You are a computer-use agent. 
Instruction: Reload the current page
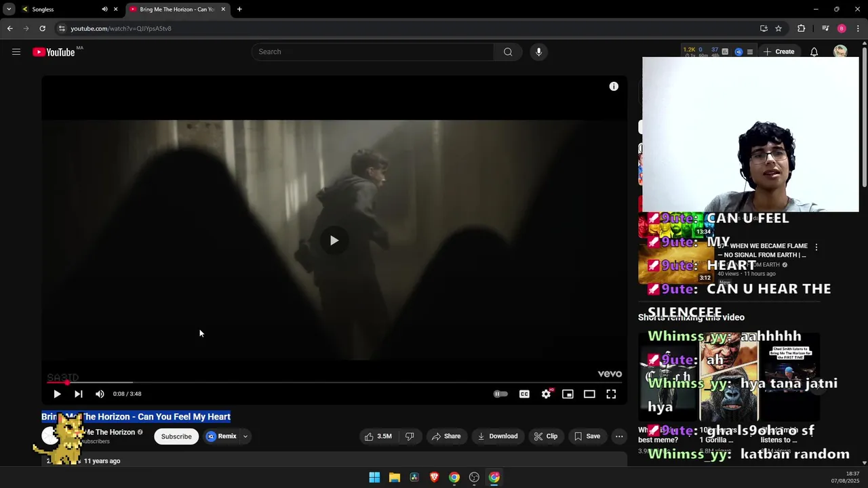coord(42,28)
